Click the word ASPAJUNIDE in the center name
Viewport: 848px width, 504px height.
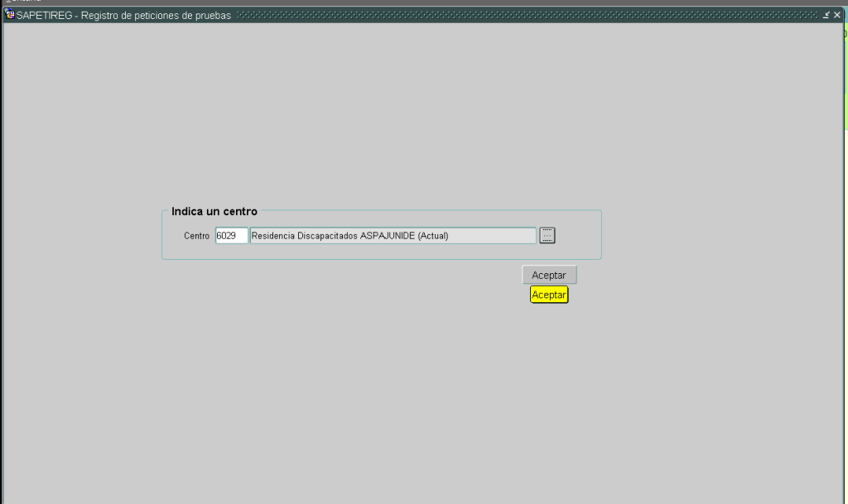tap(387, 236)
